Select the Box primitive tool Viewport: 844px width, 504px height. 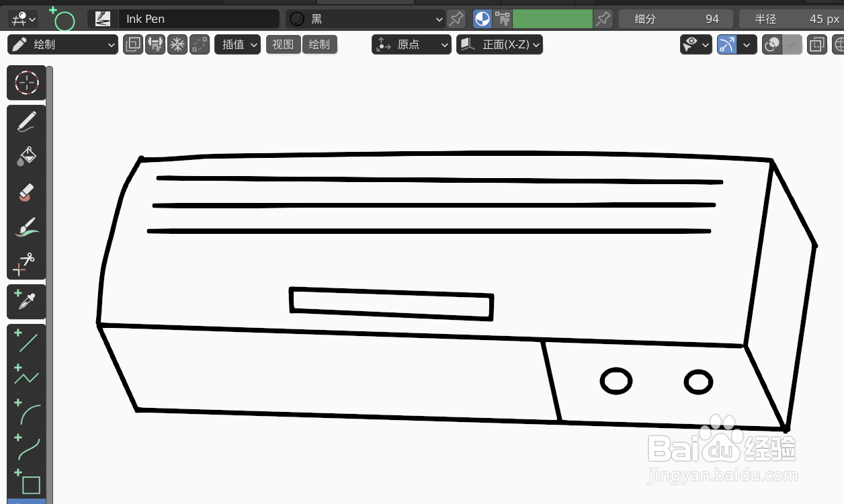(27, 481)
